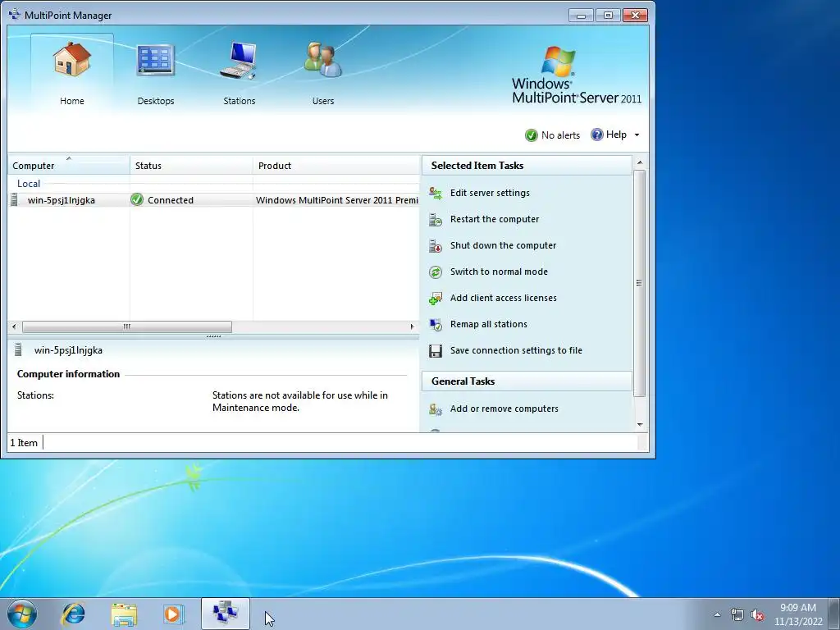Click the Stations: label in details pane
The image size is (840, 630).
coord(35,395)
